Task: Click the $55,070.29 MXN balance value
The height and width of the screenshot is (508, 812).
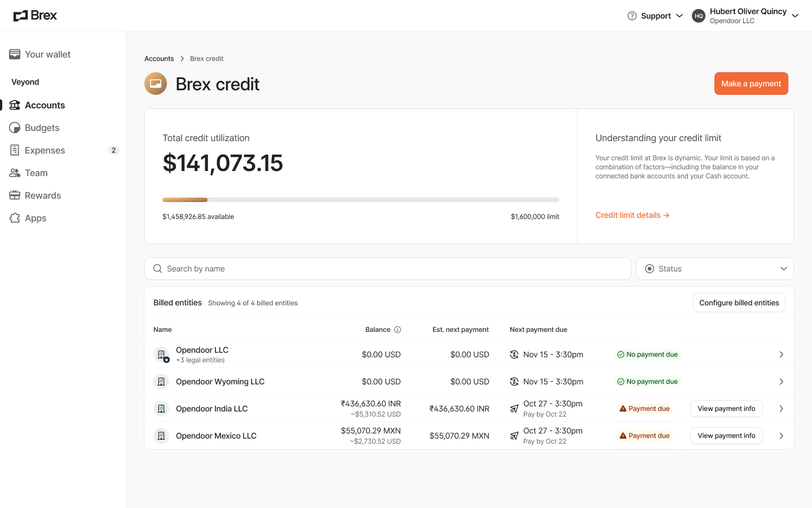Action: [370, 431]
